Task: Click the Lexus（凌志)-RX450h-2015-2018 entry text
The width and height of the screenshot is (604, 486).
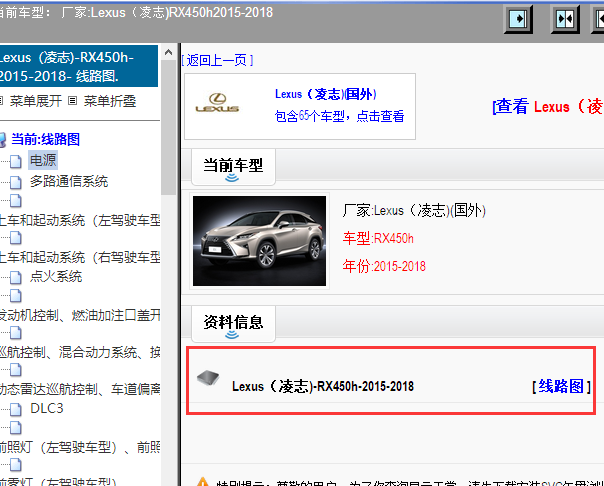Action: (323, 386)
